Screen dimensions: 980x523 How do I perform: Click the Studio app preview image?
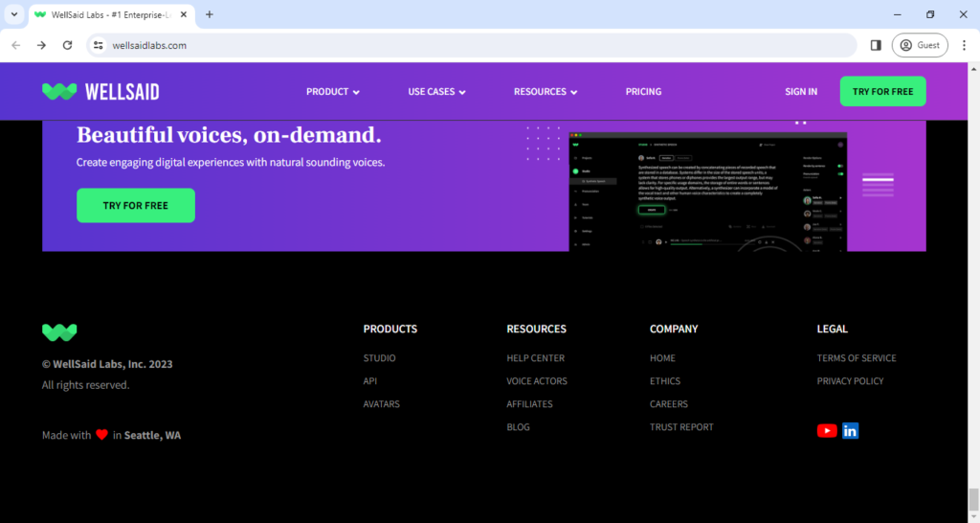pyautogui.click(x=708, y=192)
